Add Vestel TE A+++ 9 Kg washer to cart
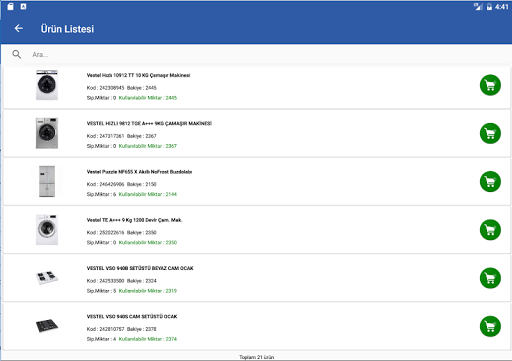The height and width of the screenshot is (361, 512). pos(490,230)
